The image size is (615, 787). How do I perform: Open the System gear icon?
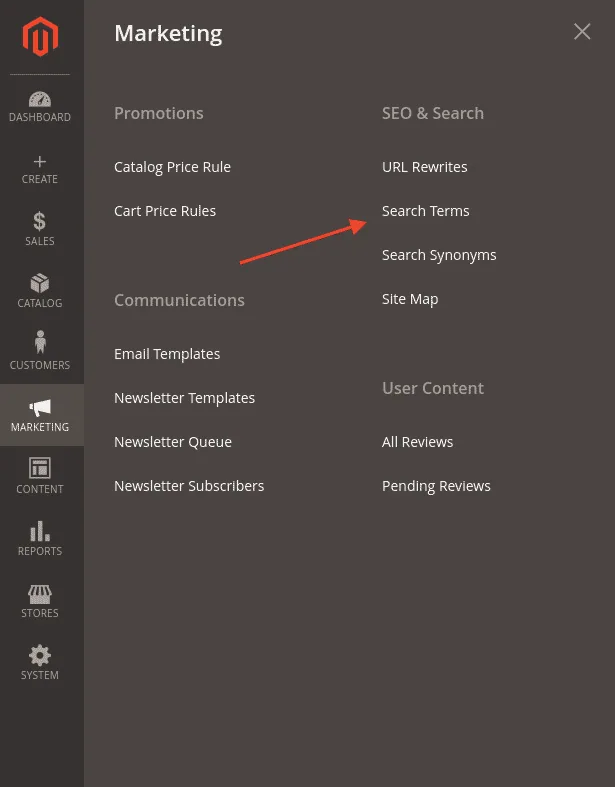(x=40, y=655)
